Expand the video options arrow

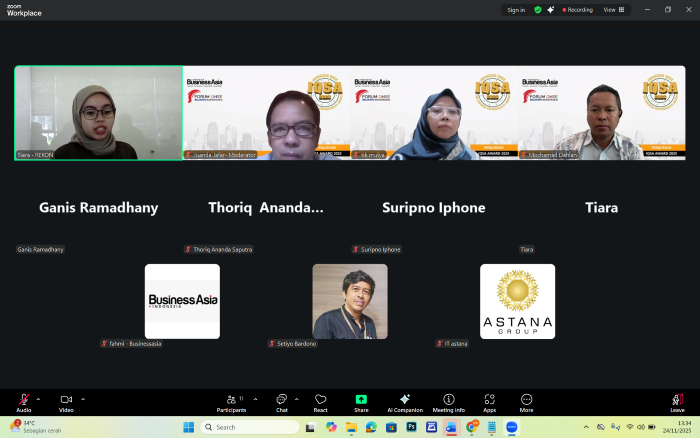(83, 398)
